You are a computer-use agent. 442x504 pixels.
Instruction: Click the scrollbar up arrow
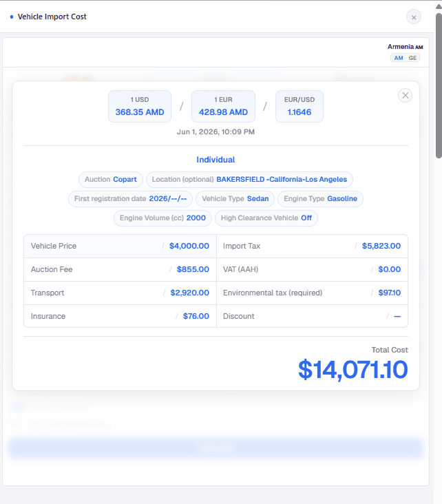[x=439, y=7]
